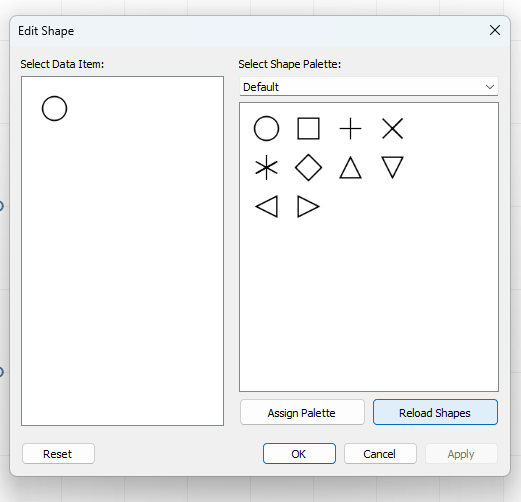Screen dimensions: 521x502
Task: Select the upward triangle shape
Action: coord(350,168)
